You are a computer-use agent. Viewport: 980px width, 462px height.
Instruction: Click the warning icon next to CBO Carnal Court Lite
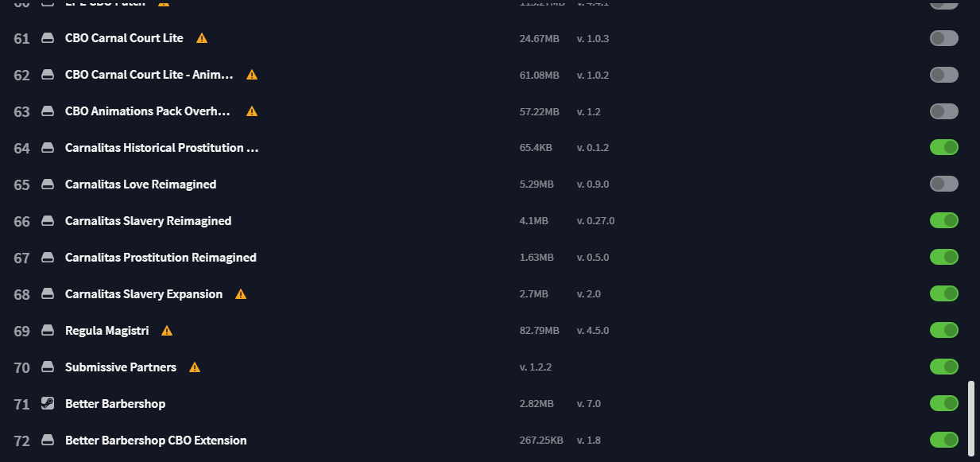(x=202, y=38)
